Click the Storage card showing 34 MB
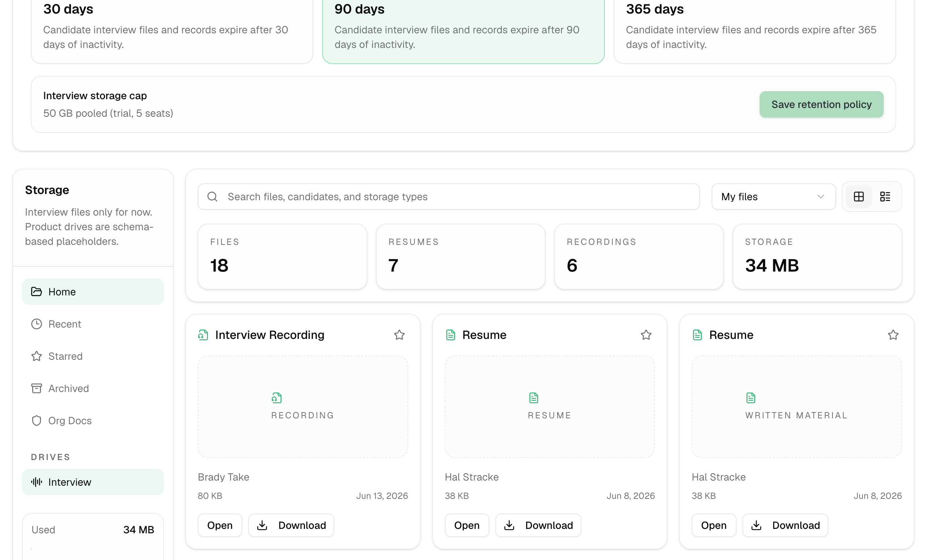The height and width of the screenshot is (560, 935). (x=817, y=257)
